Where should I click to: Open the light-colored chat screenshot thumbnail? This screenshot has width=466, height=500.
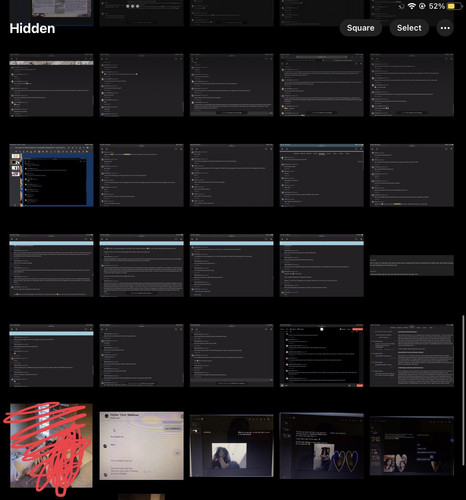tap(141, 446)
